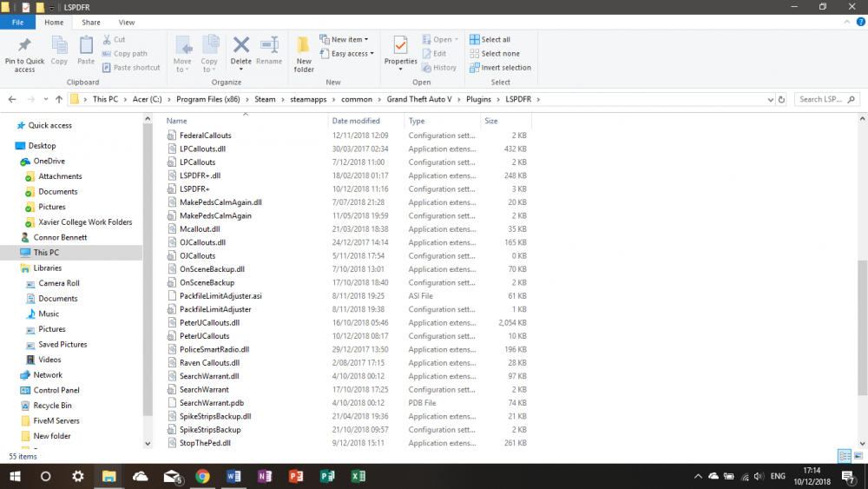Expand address bar history dropdown
Viewport: 868px width, 489px height.
coord(770,100)
